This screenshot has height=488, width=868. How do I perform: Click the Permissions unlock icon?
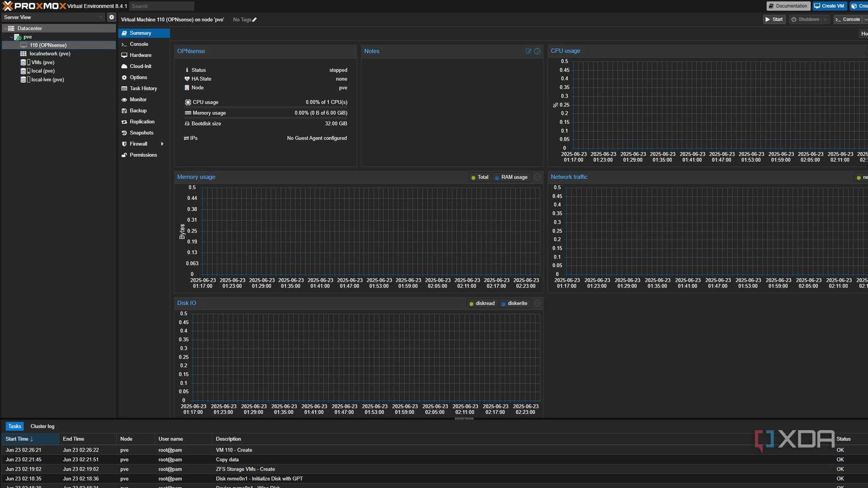pyautogui.click(x=124, y=155)
